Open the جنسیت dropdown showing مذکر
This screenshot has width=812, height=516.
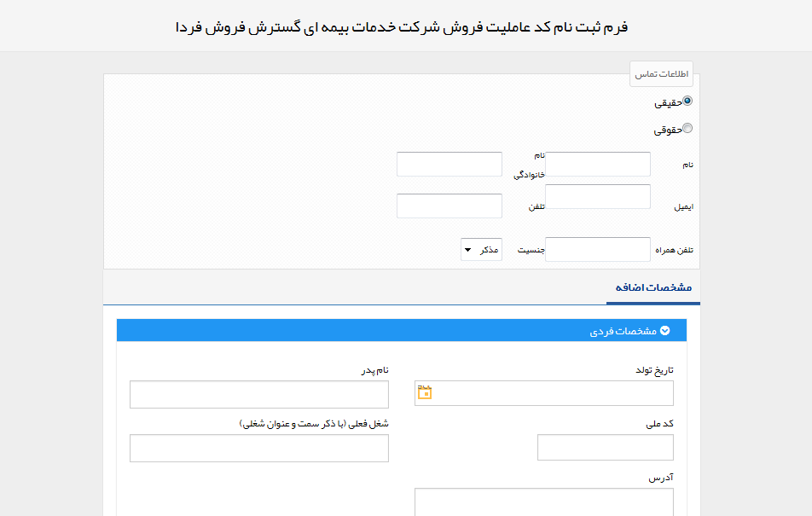[x=481, y=250]
